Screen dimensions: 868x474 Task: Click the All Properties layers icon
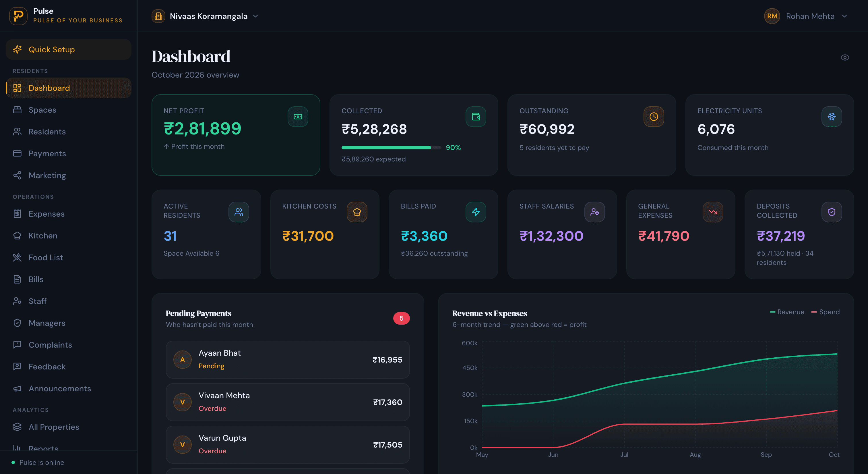tap(17, 427)
